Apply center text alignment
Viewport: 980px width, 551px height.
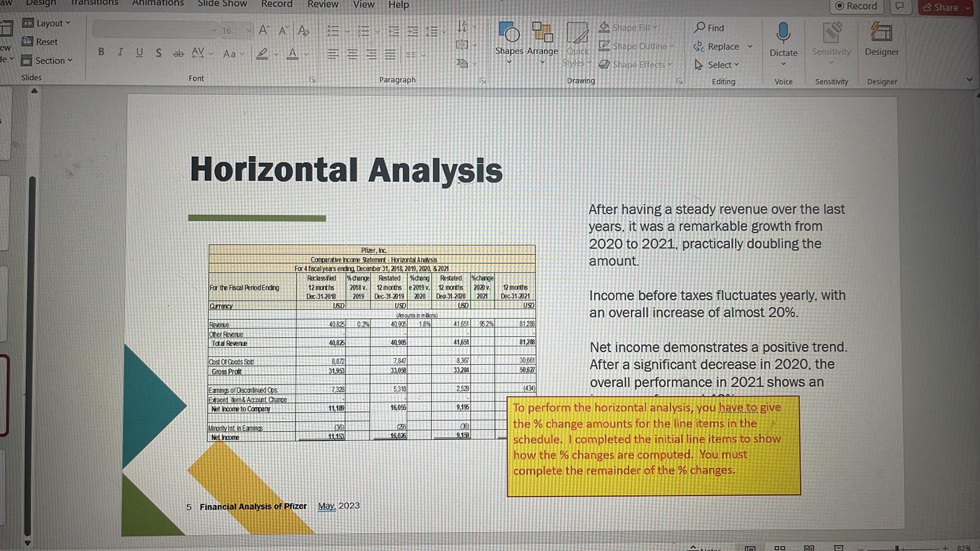pyautogui.click(x=352, y=54)
